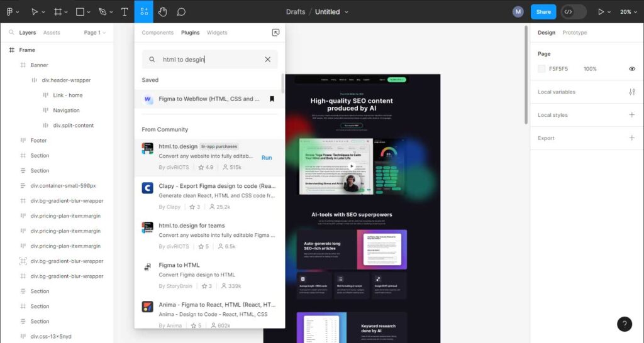
Task: Open present options dropdown arrow
Action: 609,13
